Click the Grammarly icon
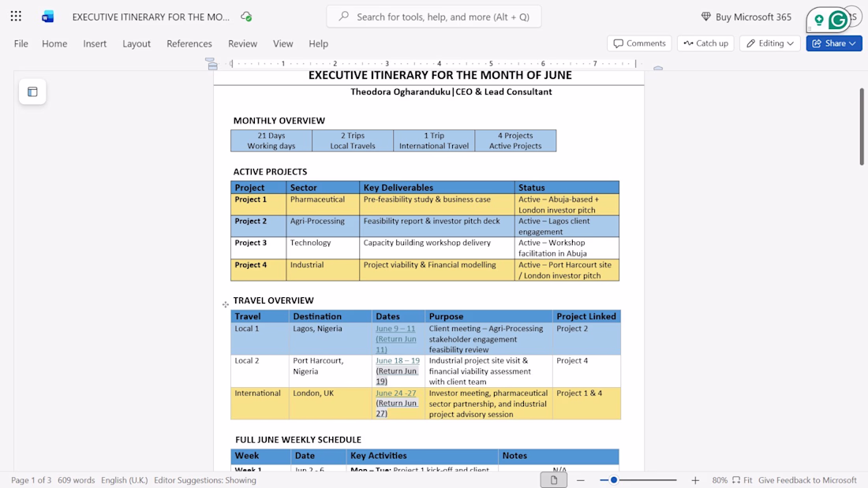868x488 pixels. 838,20
